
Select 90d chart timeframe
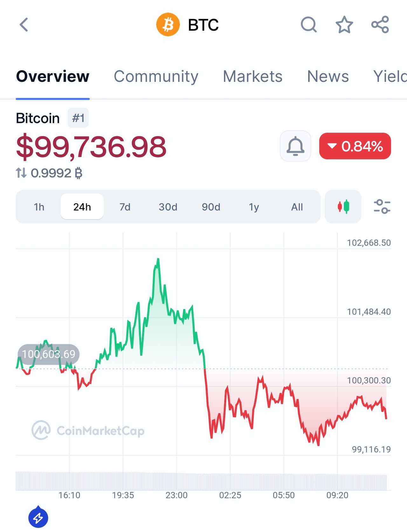(x=211, y=207)
